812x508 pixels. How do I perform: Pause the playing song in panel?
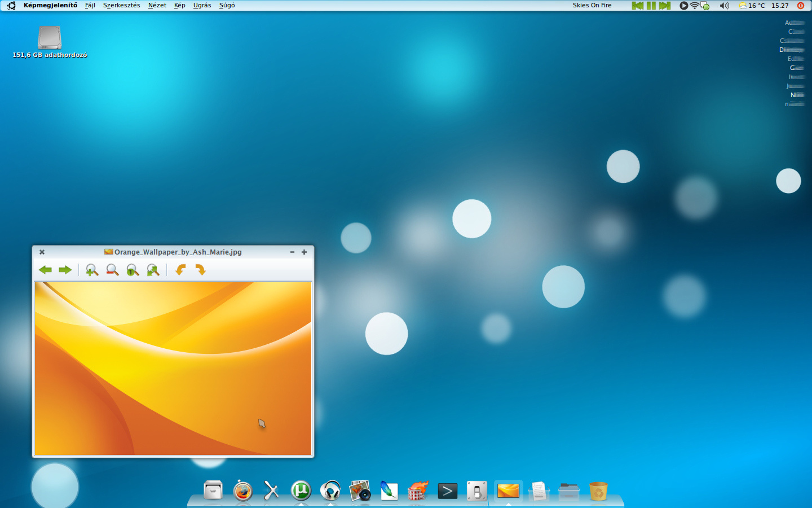click(651, 6)
